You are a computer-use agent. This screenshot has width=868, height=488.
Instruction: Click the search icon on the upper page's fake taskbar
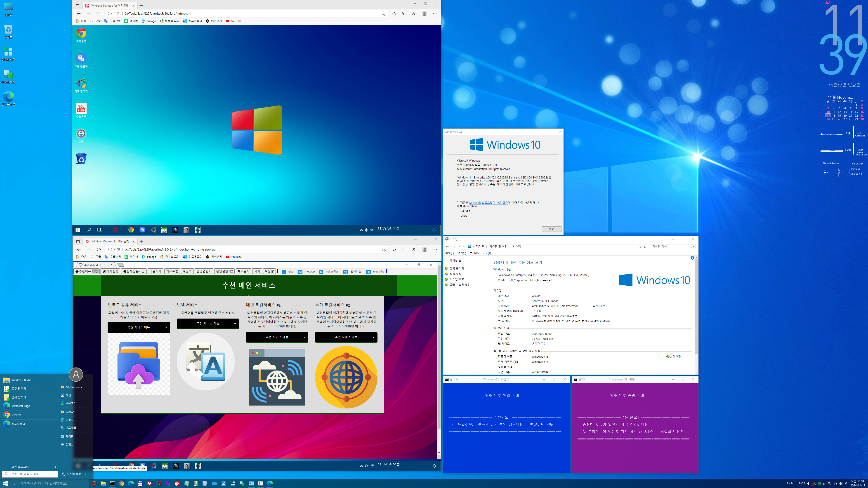click(x=89, y=230)
